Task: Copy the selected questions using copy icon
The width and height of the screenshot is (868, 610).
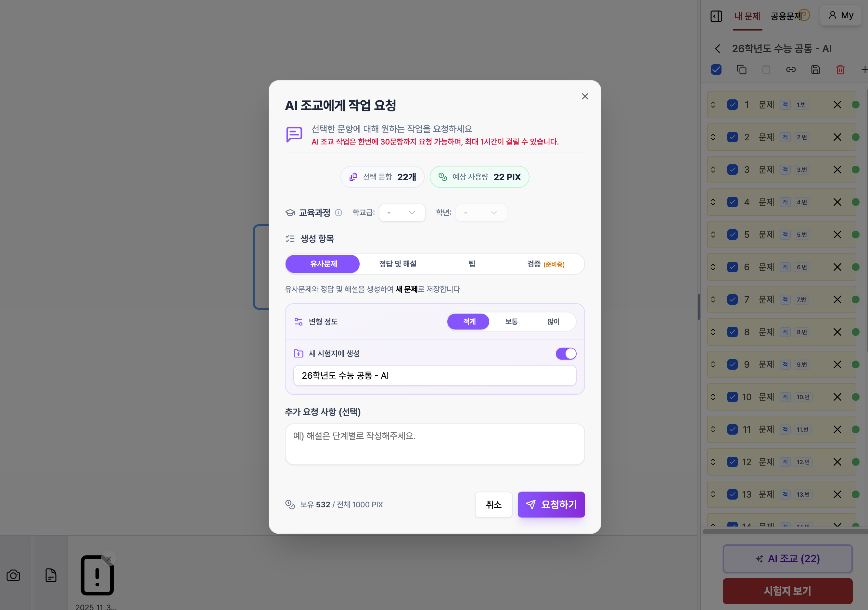Action: coord(741,70)
